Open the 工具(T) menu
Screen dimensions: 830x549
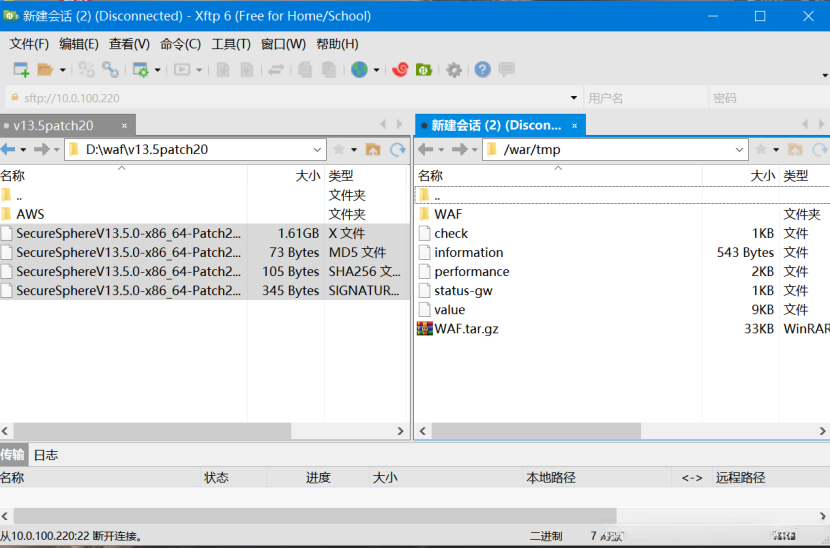click(x=231, y=44)
